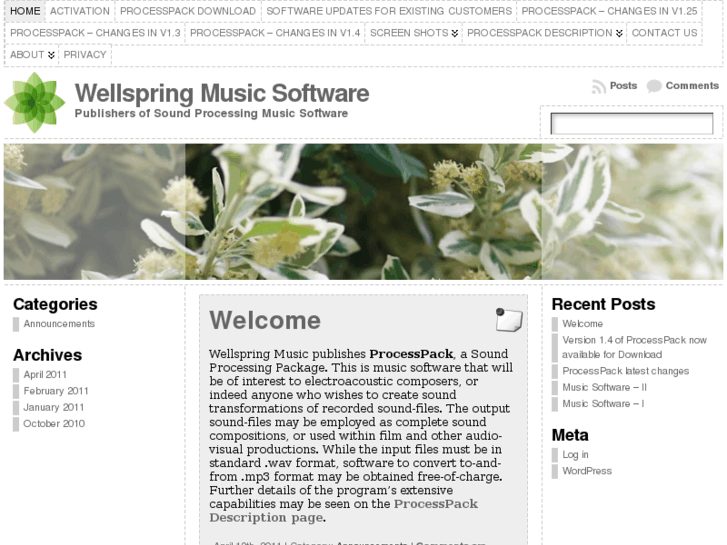Open the April 2011 archive

45,375
